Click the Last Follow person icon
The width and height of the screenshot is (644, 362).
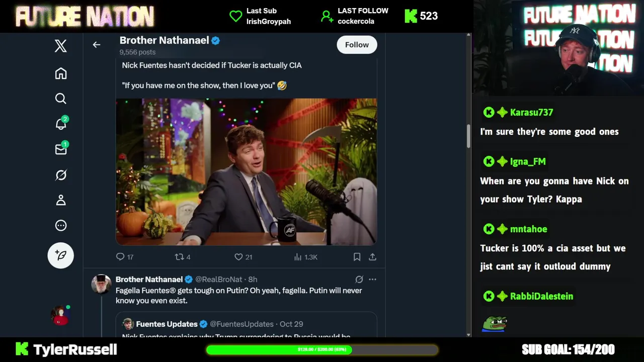pyautogui.click(x=327, y=16)
